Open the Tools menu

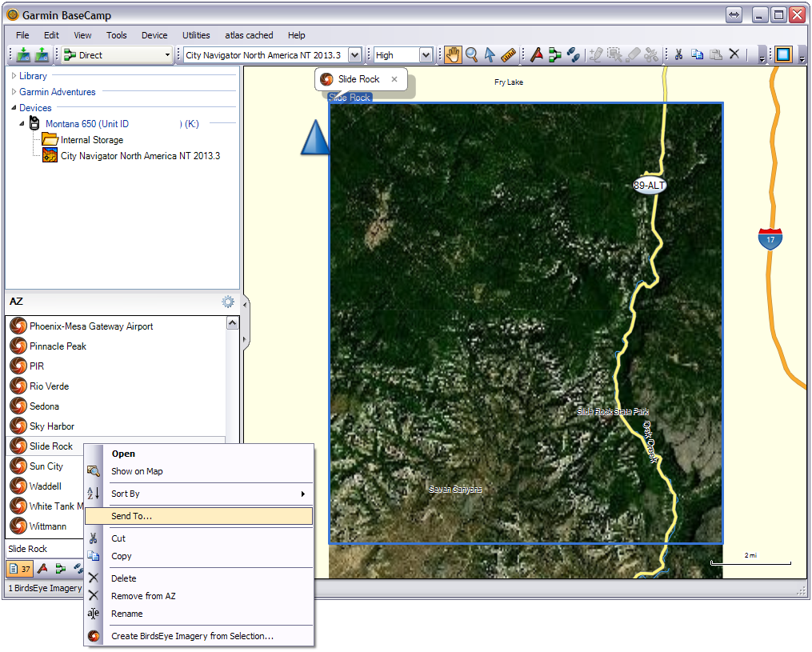click(117, 35)
